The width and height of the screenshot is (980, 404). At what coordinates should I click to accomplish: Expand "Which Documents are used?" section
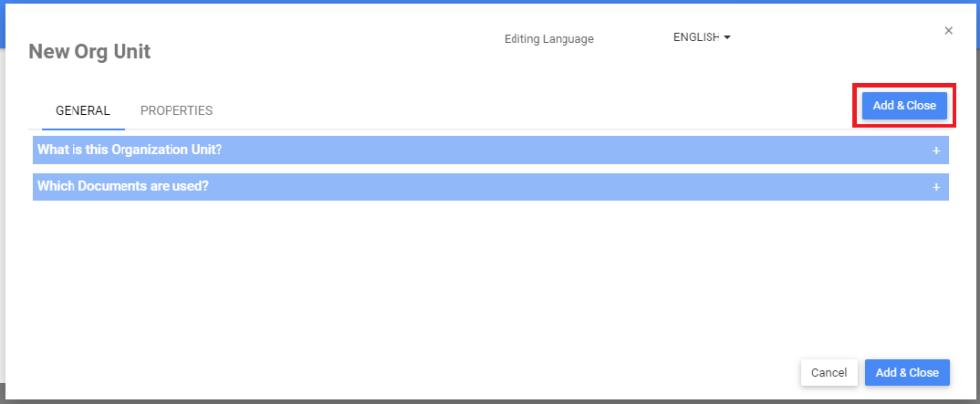(490, 186)
